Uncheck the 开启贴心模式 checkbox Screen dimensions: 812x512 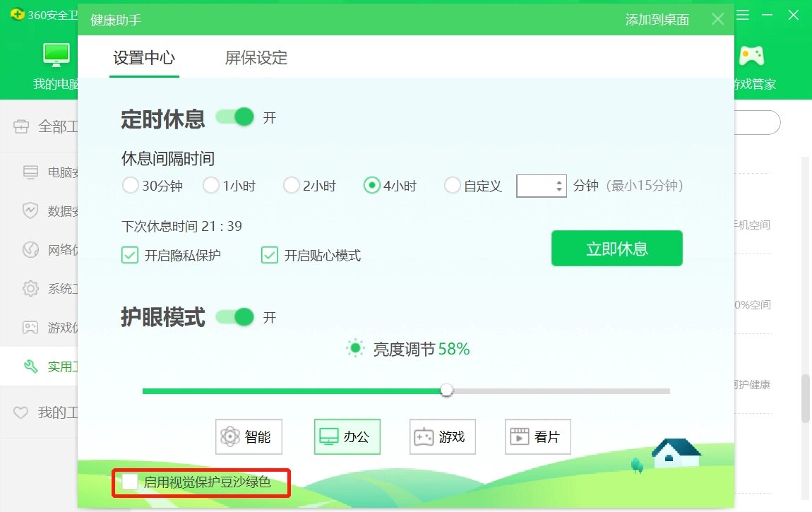coord(270,255)
